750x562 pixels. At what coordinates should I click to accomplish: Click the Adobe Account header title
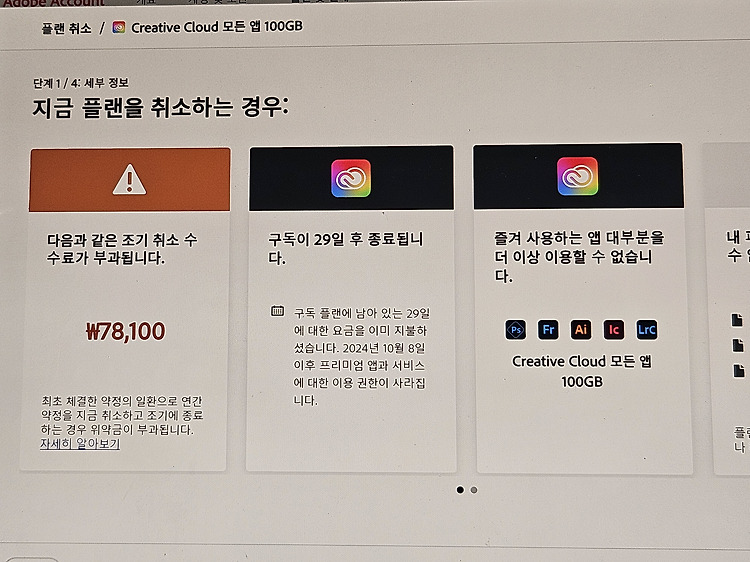click(x=54, y=3)
